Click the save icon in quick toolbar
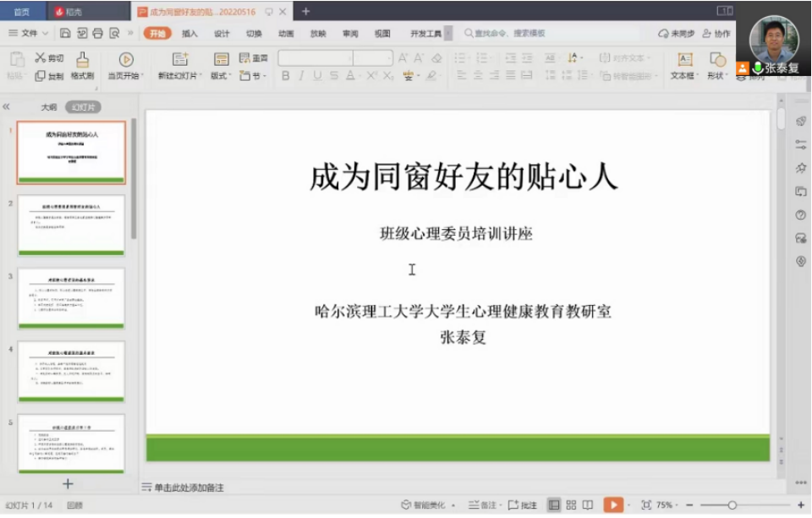The width and height of the screenshot is (812, 518). 65,34
